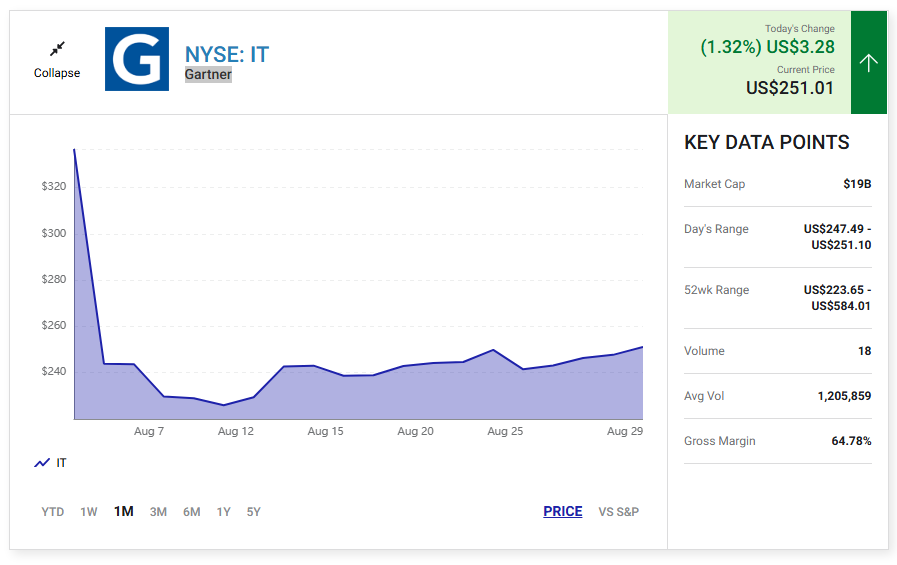Switch chart to PRICE view
This screenshot has width=897, height=565.
563,511
